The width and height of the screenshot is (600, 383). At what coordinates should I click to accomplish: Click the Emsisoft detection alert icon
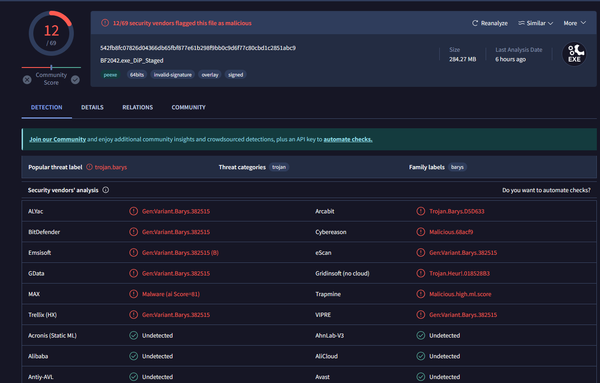pyautogui.click(x=133, y=253)
